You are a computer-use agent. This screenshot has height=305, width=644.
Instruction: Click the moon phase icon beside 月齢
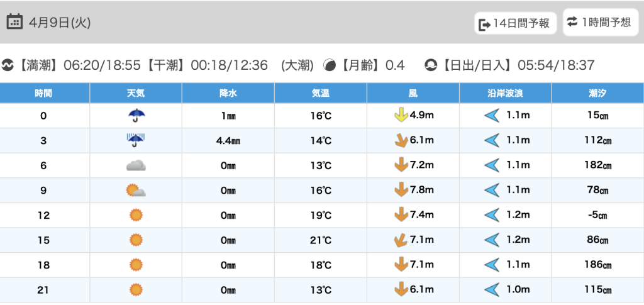click(x=329, y=65)
